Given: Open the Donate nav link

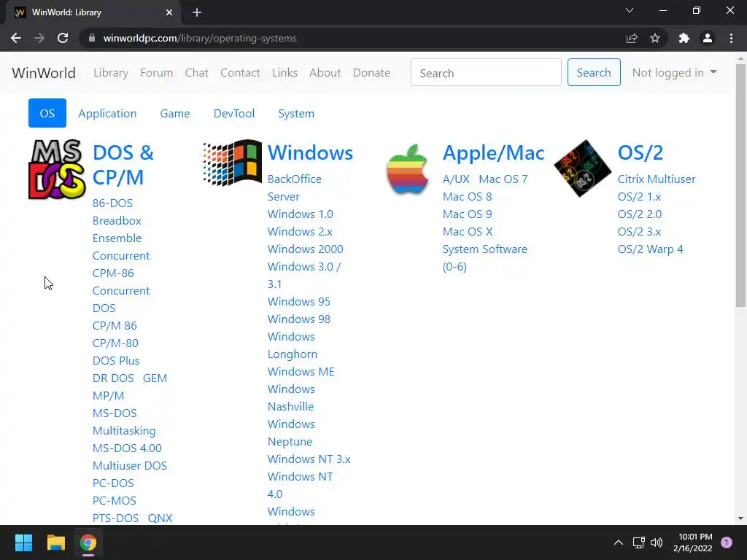Looking at the screenshot, I should (371, 72).
